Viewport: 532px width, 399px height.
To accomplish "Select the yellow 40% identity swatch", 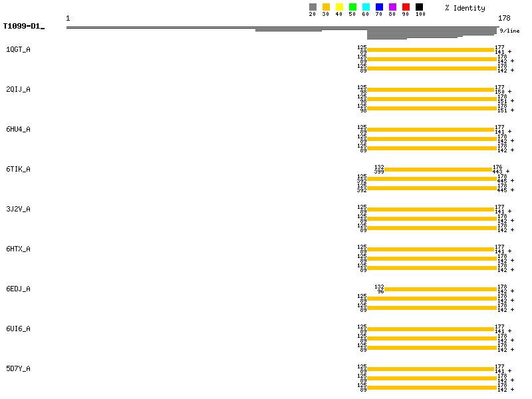I will point(339,7).
